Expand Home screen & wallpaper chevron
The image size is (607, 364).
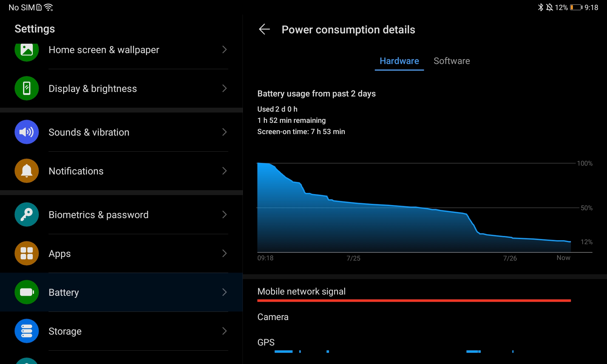225,49
